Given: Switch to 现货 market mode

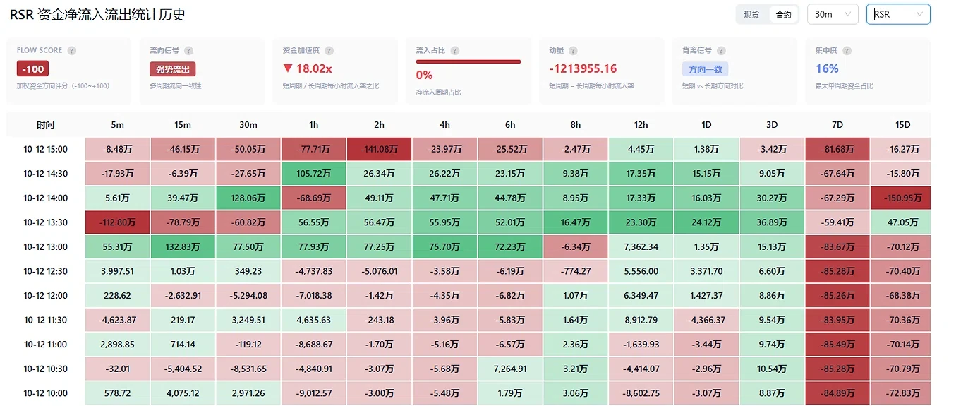Looking at the screenshot, I should click(x=751, y=14).
